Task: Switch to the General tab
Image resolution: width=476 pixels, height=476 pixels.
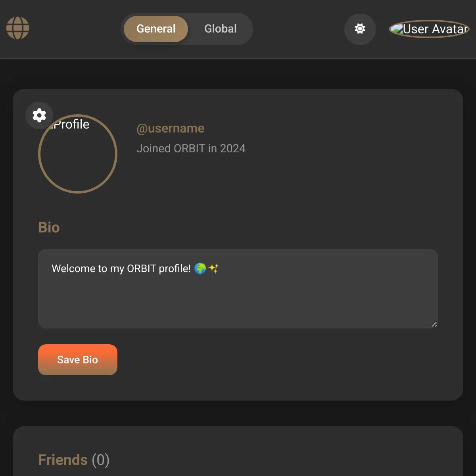Action: (156, 29)
